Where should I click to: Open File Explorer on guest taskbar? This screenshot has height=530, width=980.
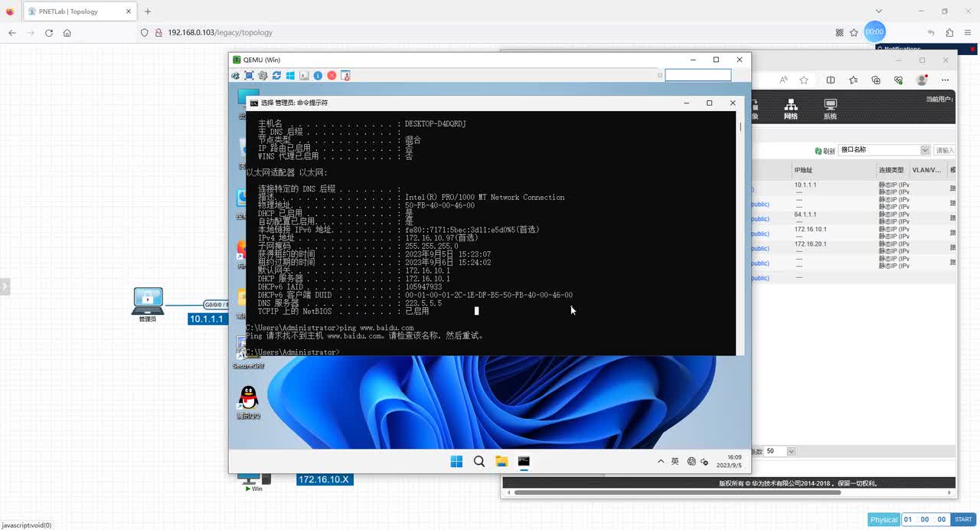click(501, 461)
